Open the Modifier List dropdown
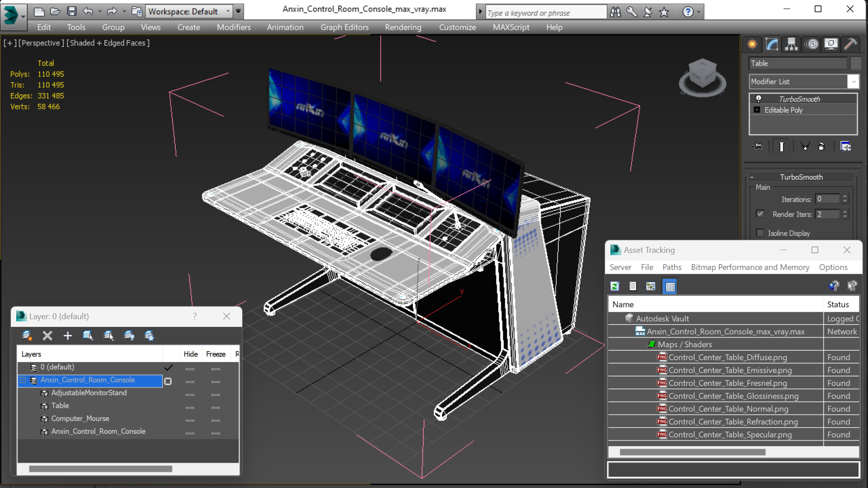Viewport: 868px width, 488px height. coord(853,82)
